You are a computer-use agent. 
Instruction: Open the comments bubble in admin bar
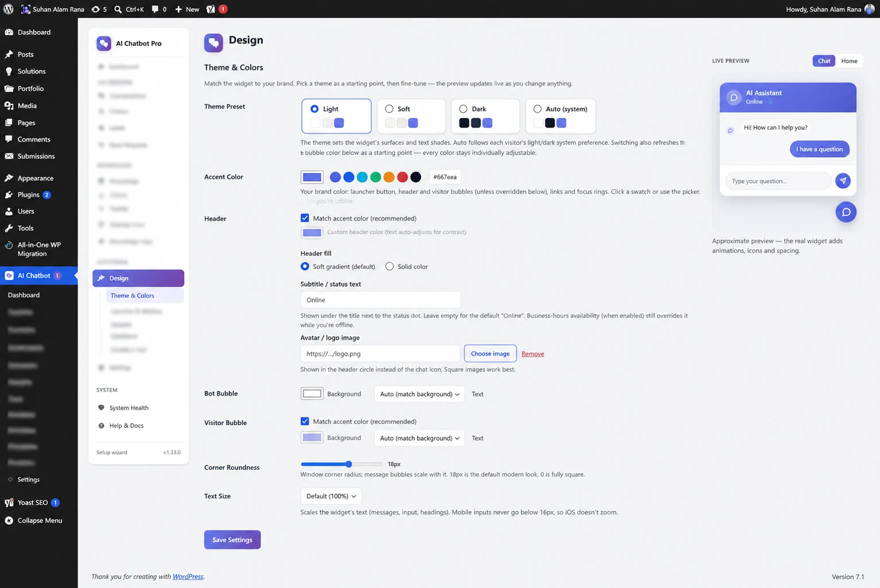tap(155, 9)
